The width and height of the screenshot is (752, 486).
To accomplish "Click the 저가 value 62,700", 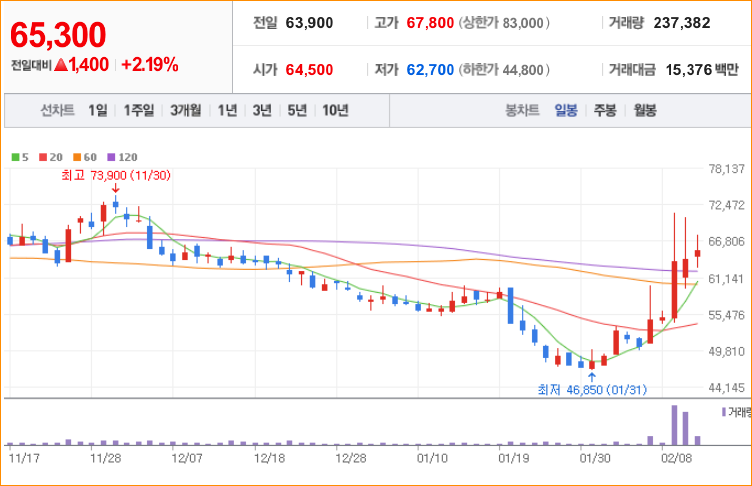I will pyautogui.click(x=430, y=70).
